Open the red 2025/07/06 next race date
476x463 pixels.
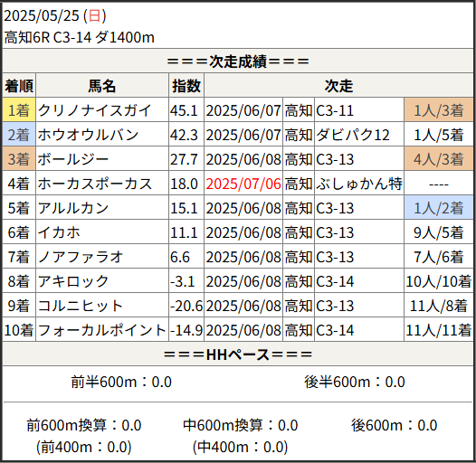pyautogui.click(x=243, y=184)
